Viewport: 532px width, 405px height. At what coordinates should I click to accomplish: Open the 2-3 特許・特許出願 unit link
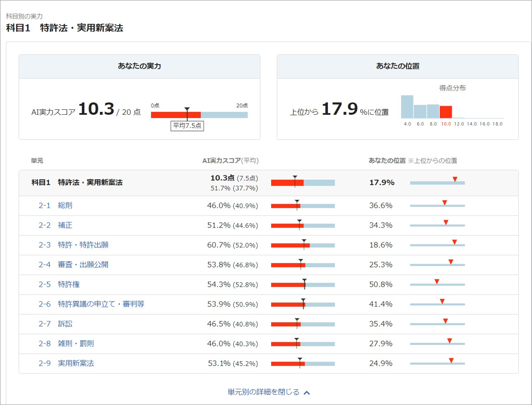(x=73, y=245)
